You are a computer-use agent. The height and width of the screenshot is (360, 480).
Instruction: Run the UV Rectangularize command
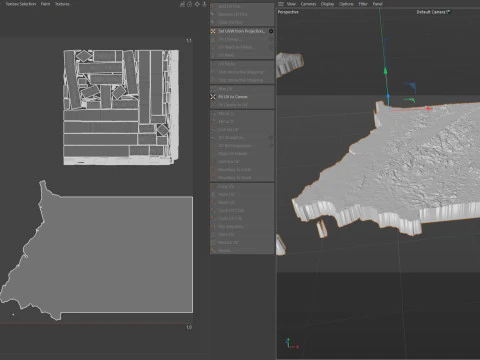(242, 146)
